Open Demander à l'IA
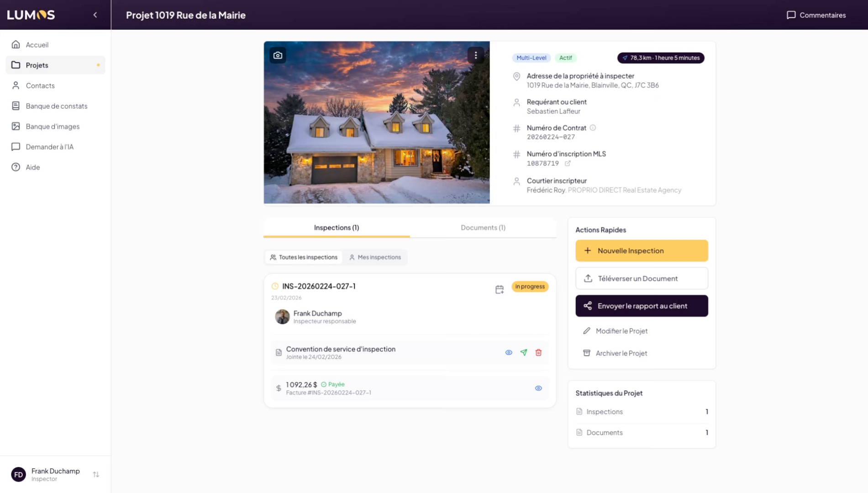 (55, 147)
